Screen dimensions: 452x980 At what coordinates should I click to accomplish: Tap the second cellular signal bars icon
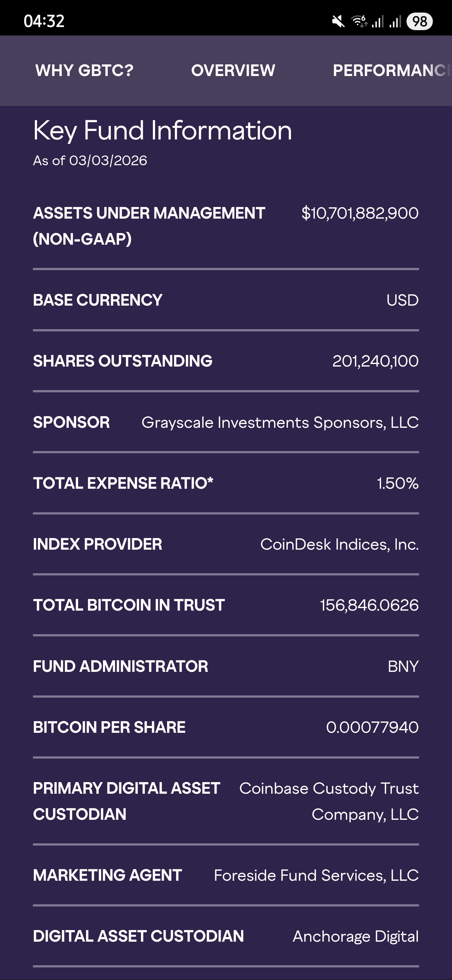[395, 21]
